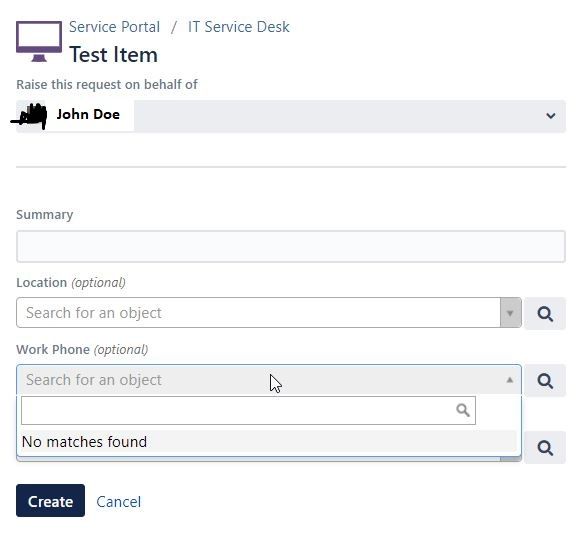Go to the IT Service Desk breadcrumb
588x539 pixels.
(x=238, y=27)
